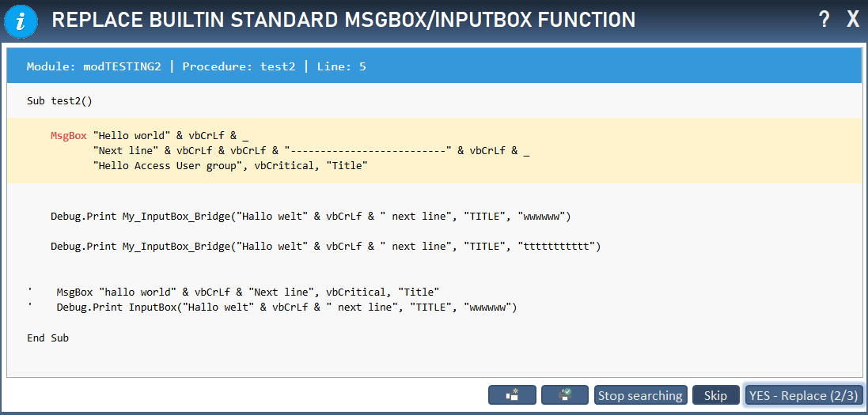
Task: Close the dialog with the X icon
Action: point(852,20)
